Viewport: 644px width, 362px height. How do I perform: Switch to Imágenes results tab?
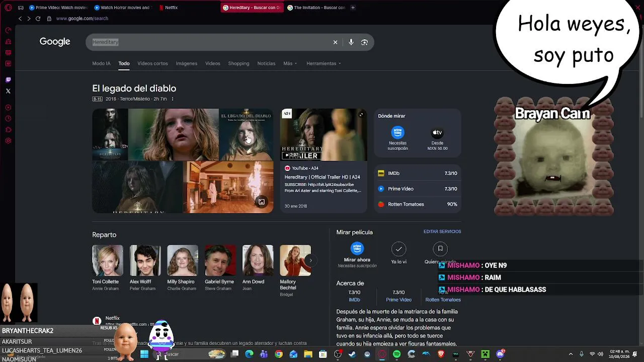(x=186, y=63)
